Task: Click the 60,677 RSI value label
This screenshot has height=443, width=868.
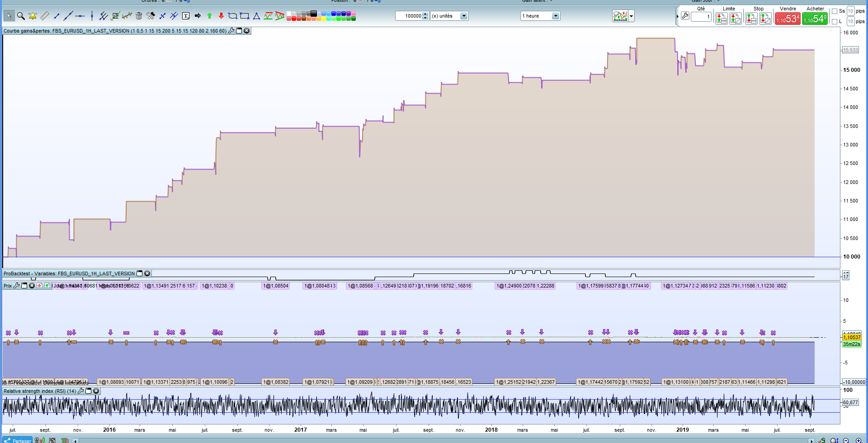Action: point(850,402)
